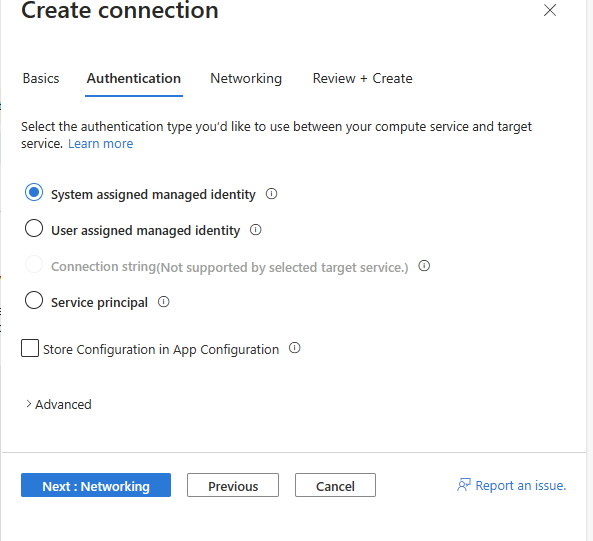Image resolution: width=593 pixels, height=541 pixels.
Task: Select System assigned managed identity radio
Action: click(34, 192)
